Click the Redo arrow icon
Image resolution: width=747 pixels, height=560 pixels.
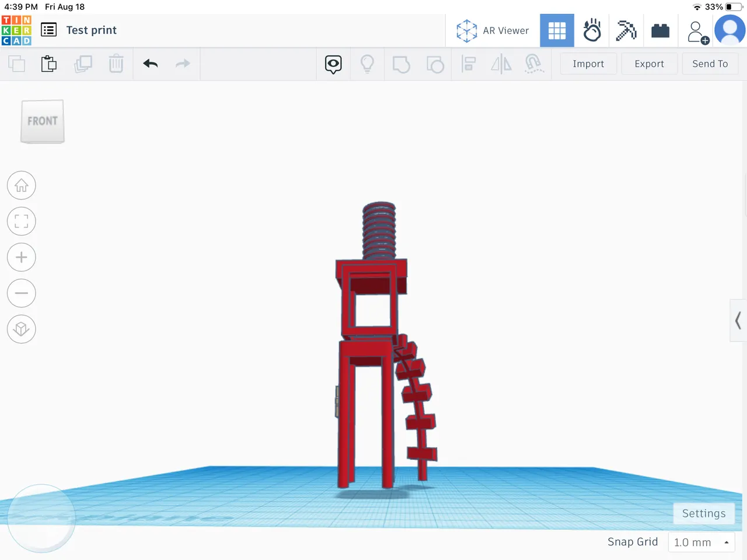(183, 64)
